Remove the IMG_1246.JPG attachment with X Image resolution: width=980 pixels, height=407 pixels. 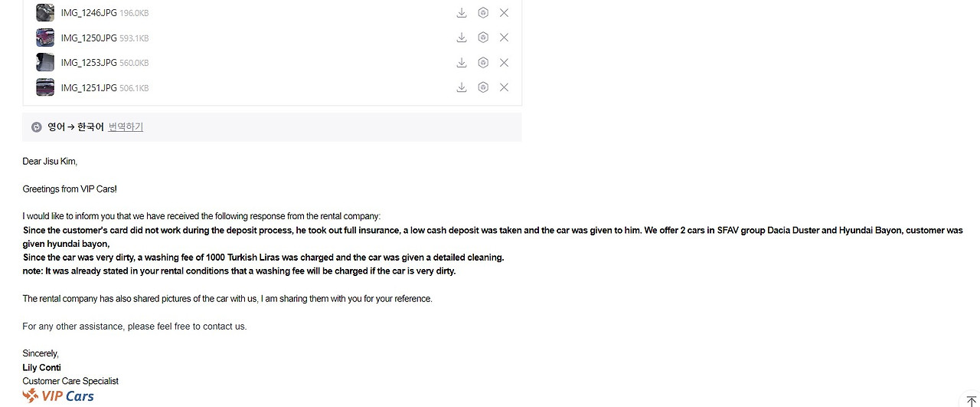point(504,12)
